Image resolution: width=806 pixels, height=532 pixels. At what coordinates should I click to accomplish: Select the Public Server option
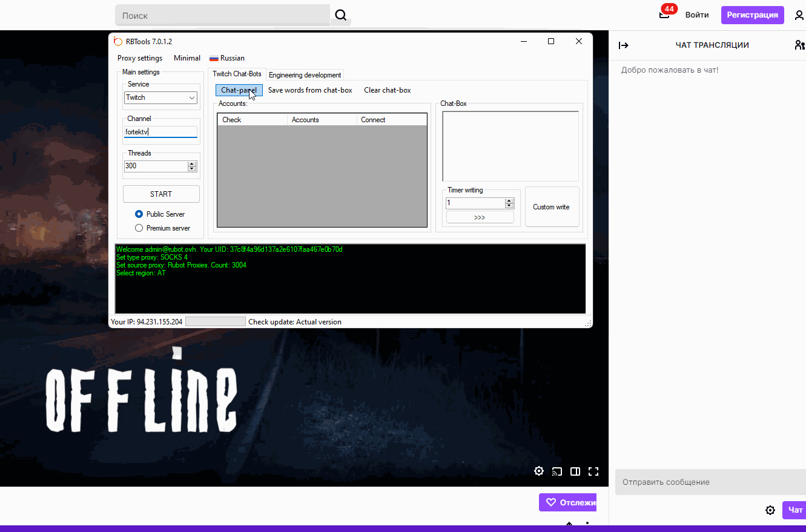pyautogui.click(x=139, y=214)
